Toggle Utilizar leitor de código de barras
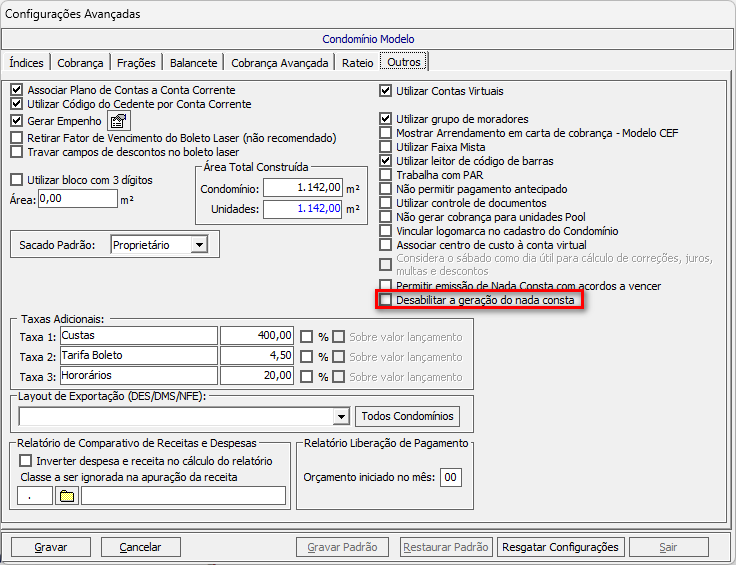Image resolution: width=736 pixels, height=565 pixels. pos(385,161)
